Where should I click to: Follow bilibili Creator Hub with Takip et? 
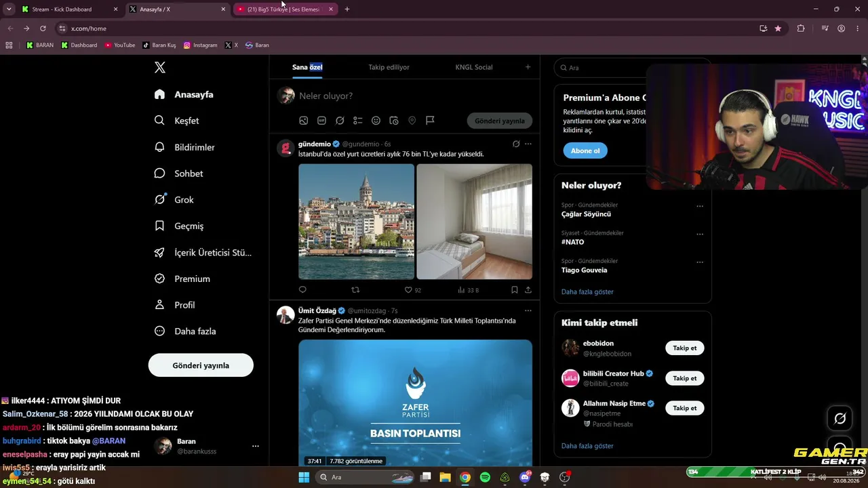pyautogui.click(x=685, y=378)
